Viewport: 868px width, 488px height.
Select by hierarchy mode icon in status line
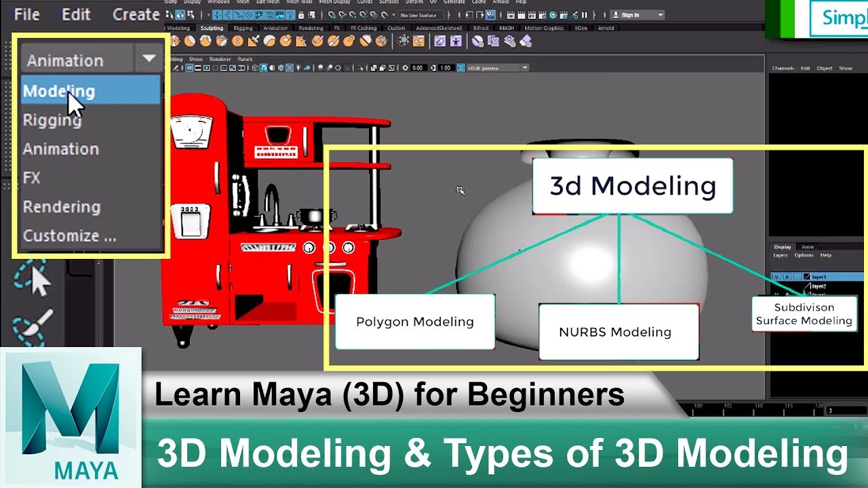169,15
